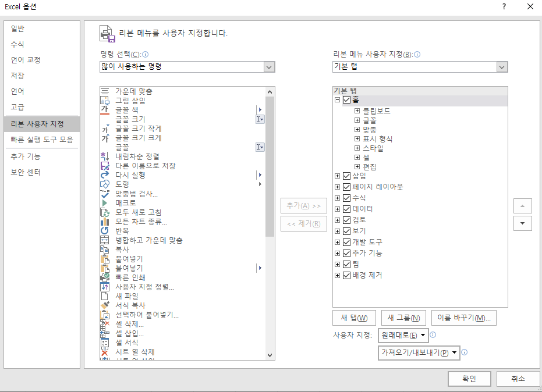
Task: Collapse the 홈 tab tree node
Action: [338, 100]
